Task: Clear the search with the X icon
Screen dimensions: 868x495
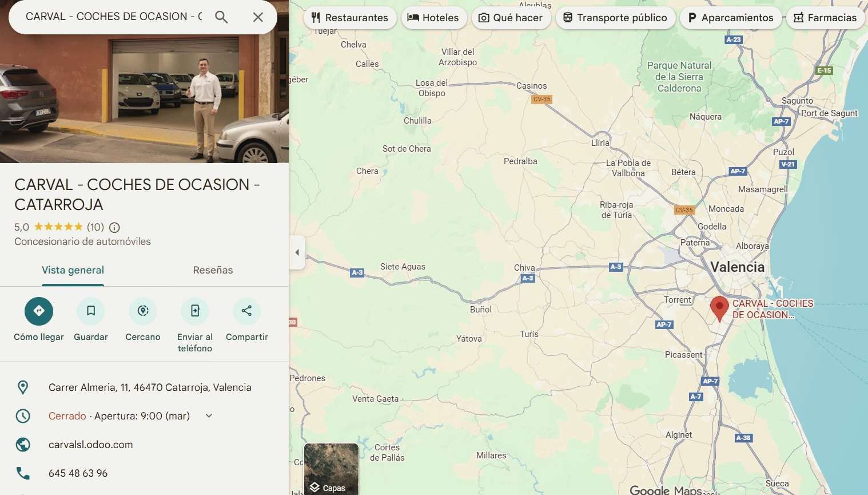Action: (258, 17)
